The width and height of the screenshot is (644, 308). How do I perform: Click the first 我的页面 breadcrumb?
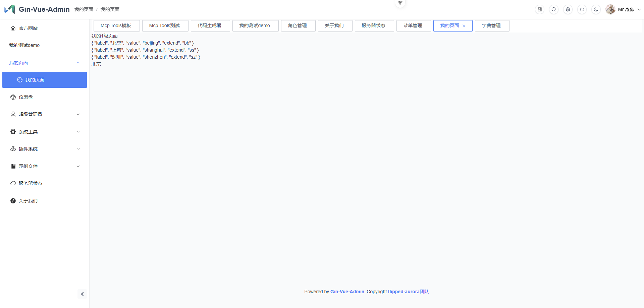(84, 9)
